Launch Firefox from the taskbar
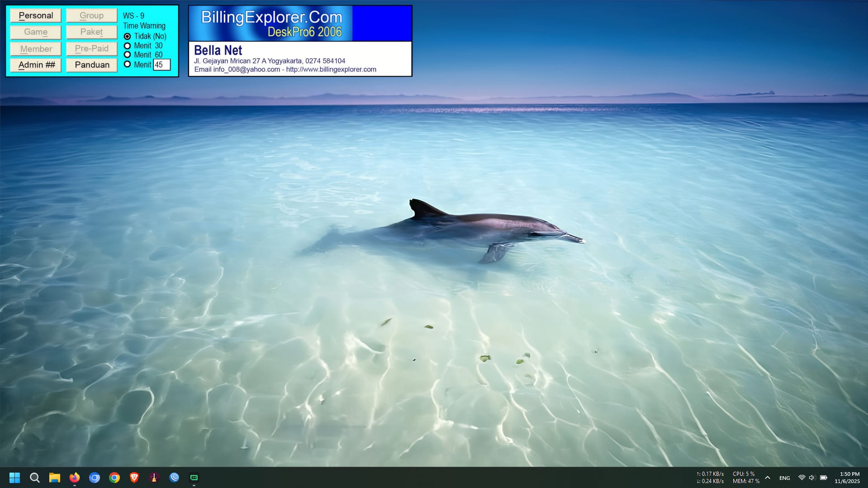Viewport: 868px width, 488px height. pyautogui.click(x=75, y=478)
